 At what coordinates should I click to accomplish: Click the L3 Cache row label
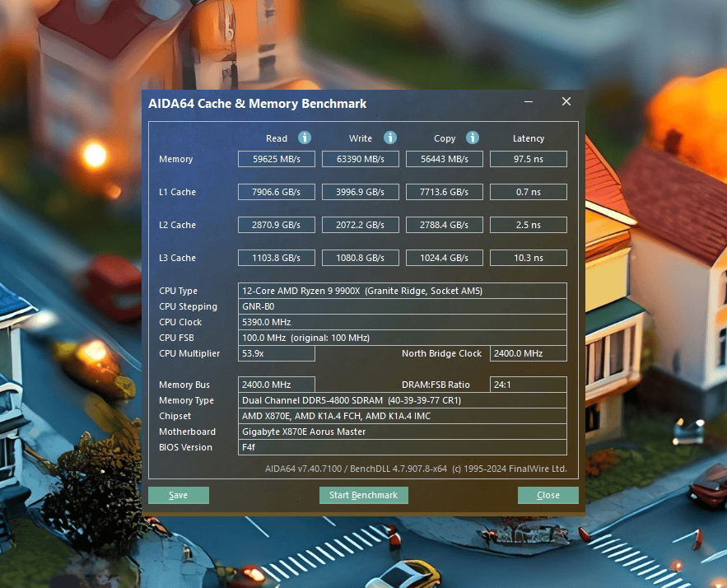177,258
